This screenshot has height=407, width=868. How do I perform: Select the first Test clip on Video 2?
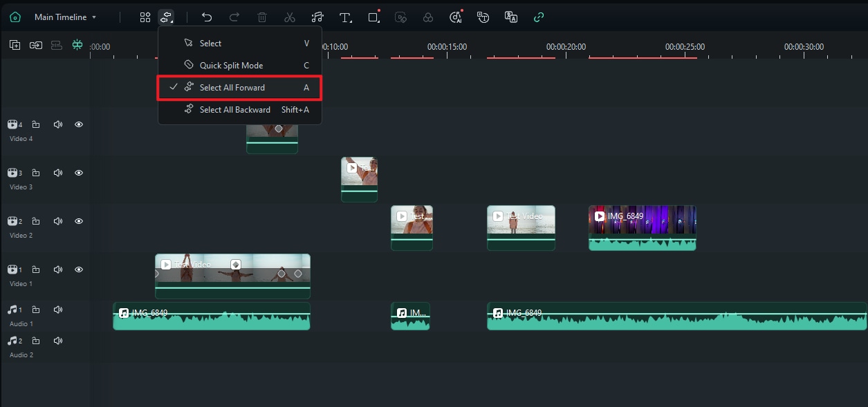412,227
